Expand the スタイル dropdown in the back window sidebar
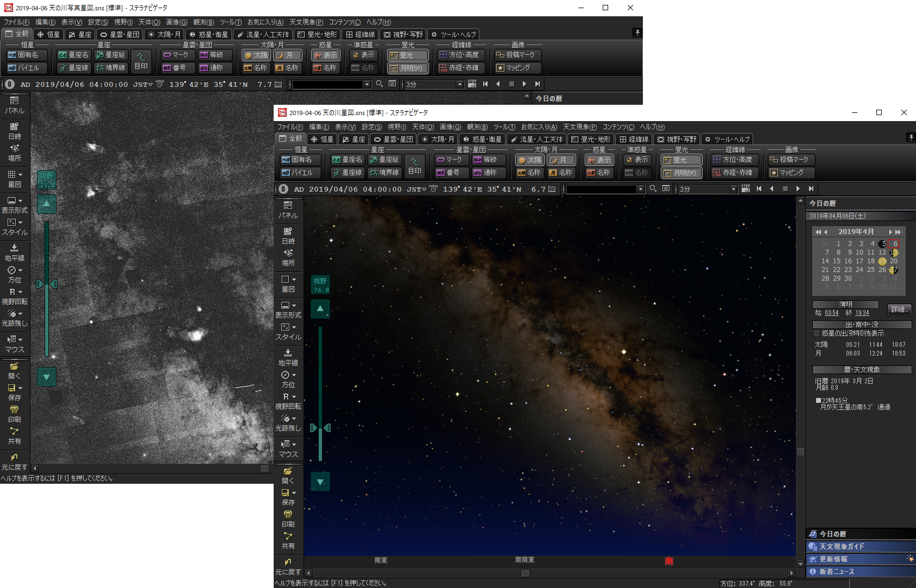 click(21, 223)
